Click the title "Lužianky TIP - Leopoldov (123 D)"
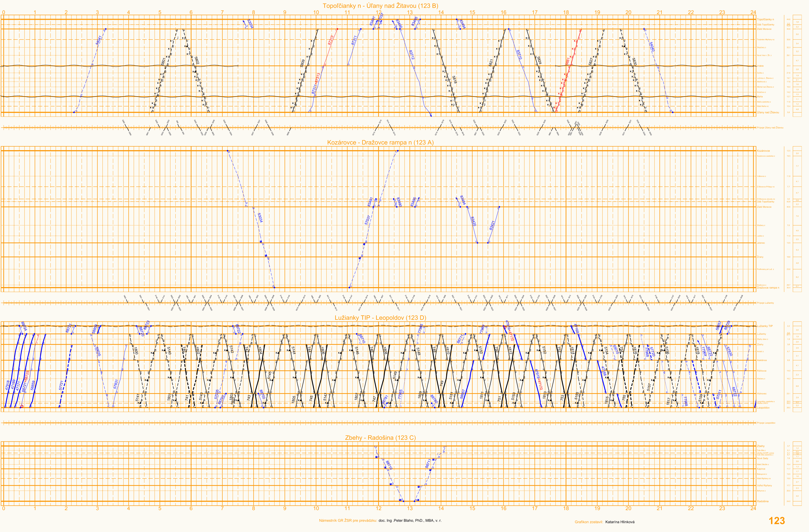 (x=380, y=318)
